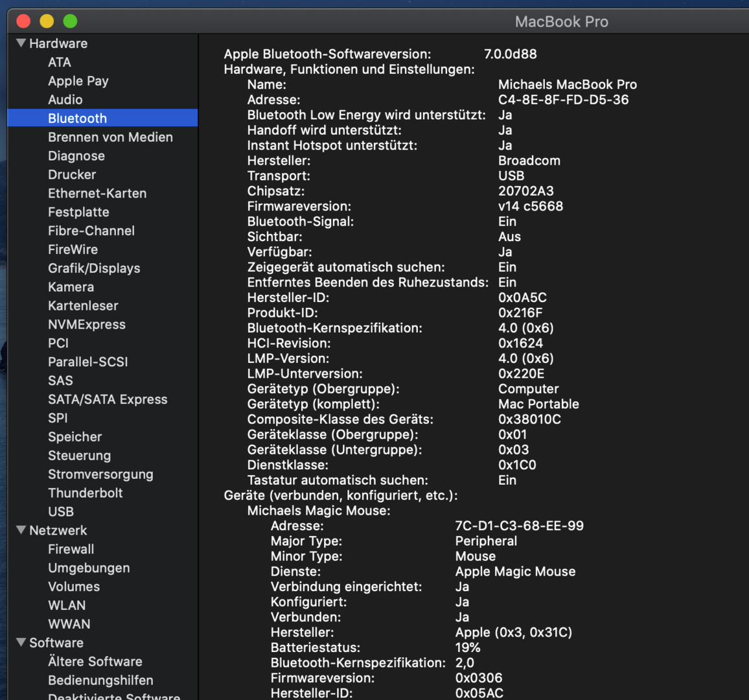Click the Bluetooth address value C4-8E-8F-FD-D5-36
Viewport: 749px width, 700px height.
563,100
